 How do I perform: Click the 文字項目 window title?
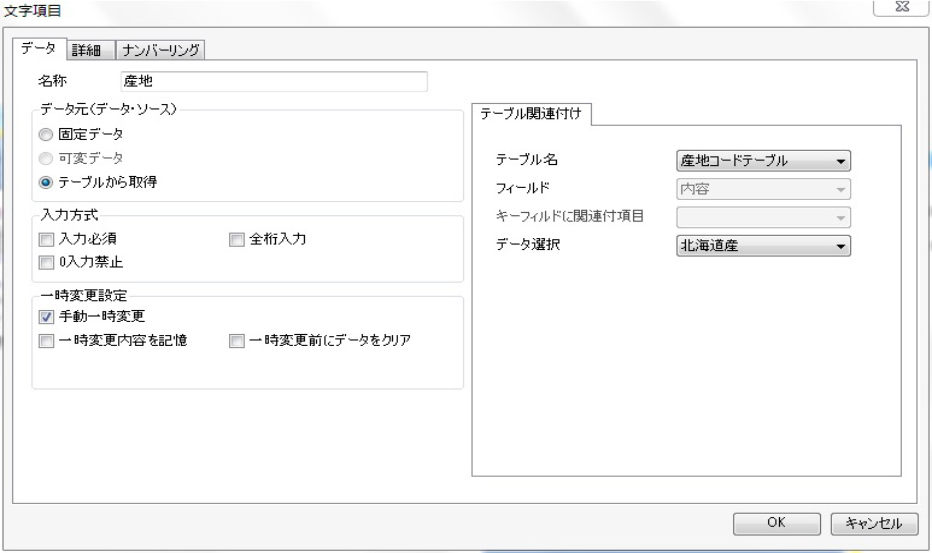tap(32, 11)
